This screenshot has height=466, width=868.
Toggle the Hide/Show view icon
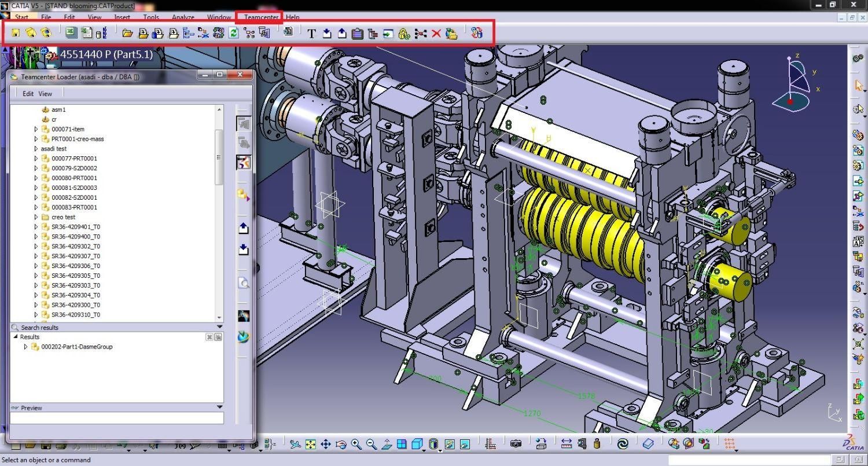coord(450,444)
